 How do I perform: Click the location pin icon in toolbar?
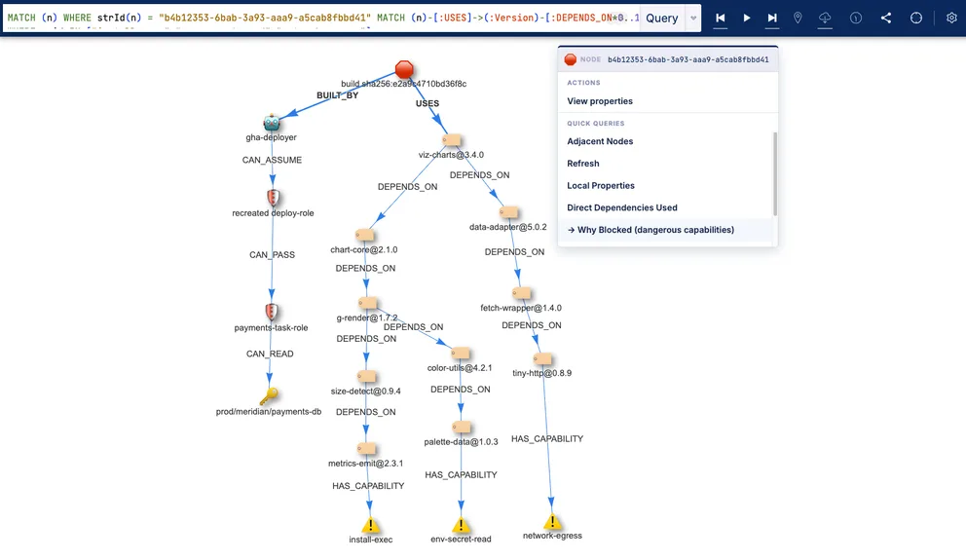point(798,18)
